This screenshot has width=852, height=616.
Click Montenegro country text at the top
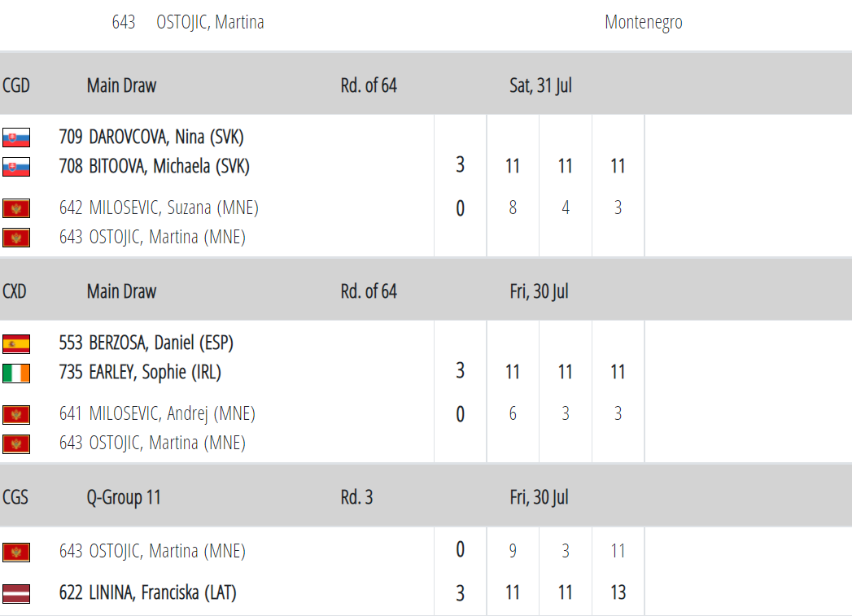(x=643, y=23)
